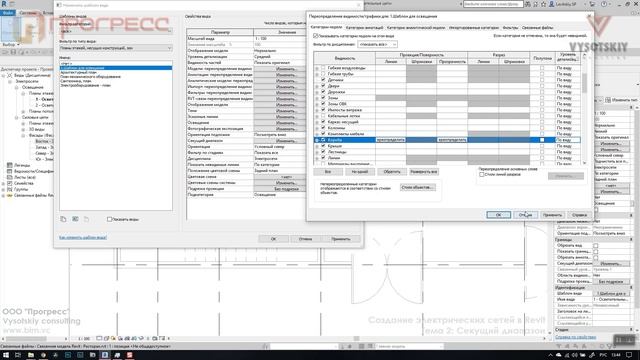The image size is (640, 360).
Task: Switch to imported categories tab
Action: click(x=473, y=28)
